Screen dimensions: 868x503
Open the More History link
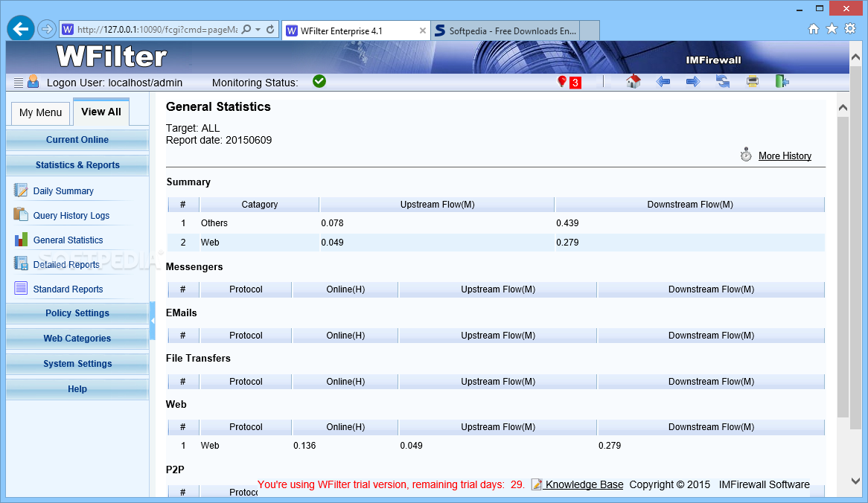785,156
